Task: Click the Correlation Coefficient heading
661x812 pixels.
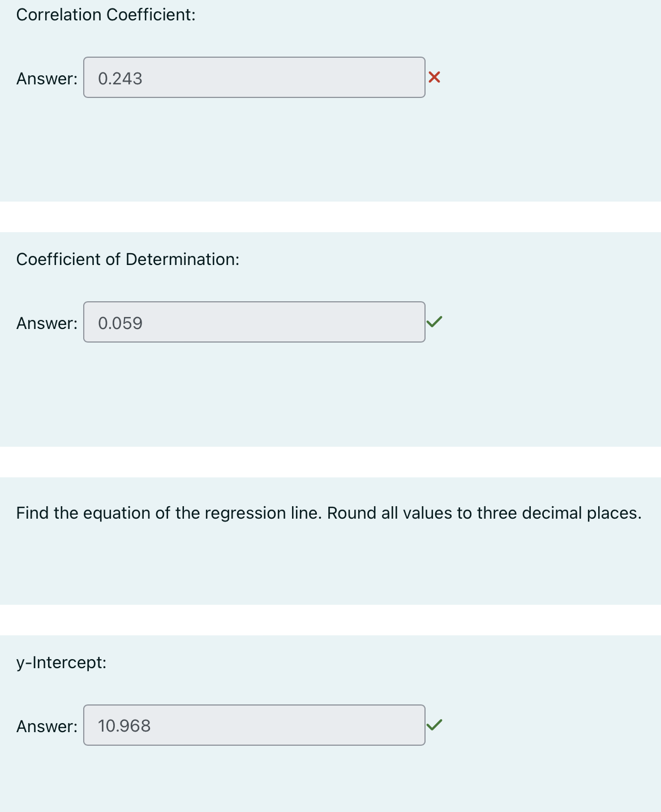Action: coord(106,14)
